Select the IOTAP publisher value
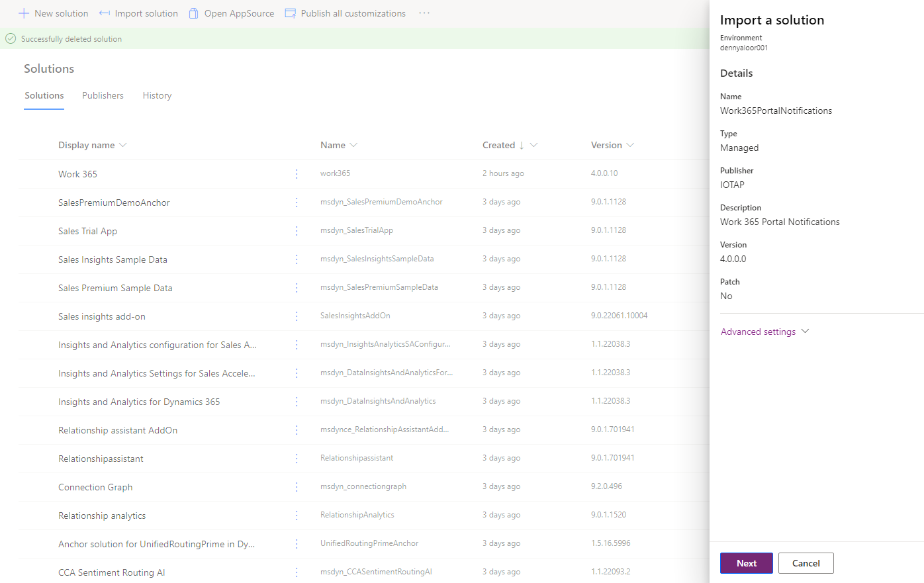Image resolution: width=924 pixels, height=583 pixels. coord(732,185)
